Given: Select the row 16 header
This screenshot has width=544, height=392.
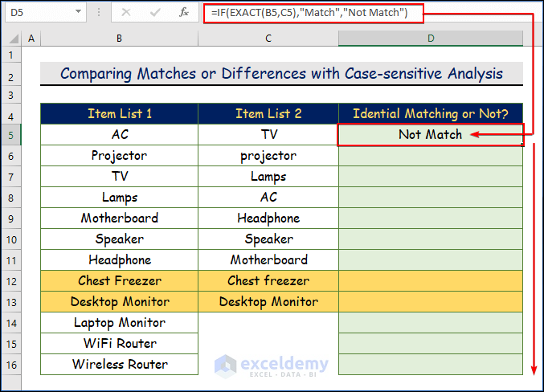Looking at the screenshot, I should coord(12,364).
